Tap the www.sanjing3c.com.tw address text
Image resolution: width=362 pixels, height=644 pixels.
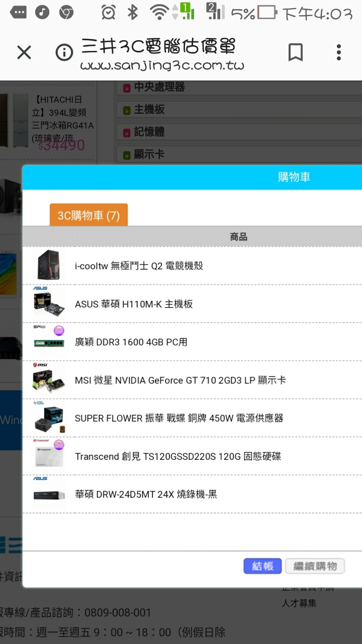pos(162,66)
